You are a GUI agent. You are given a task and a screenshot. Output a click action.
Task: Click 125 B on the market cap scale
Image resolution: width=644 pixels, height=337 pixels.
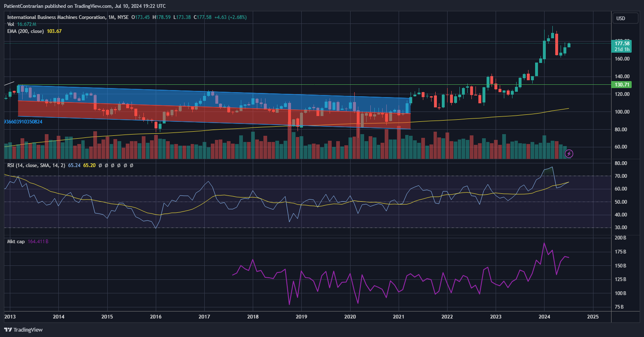click(x=620, y=279)
